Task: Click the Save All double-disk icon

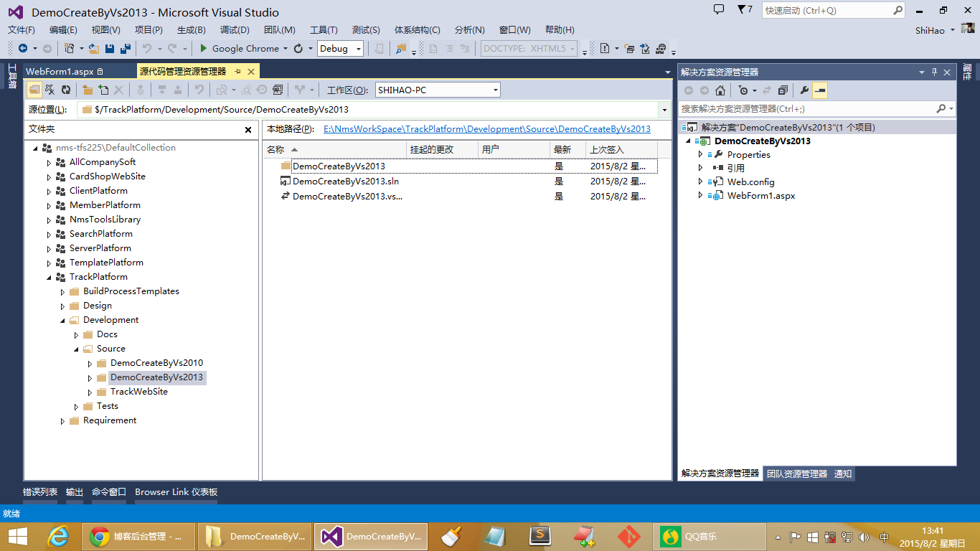Action: (125, 48)
